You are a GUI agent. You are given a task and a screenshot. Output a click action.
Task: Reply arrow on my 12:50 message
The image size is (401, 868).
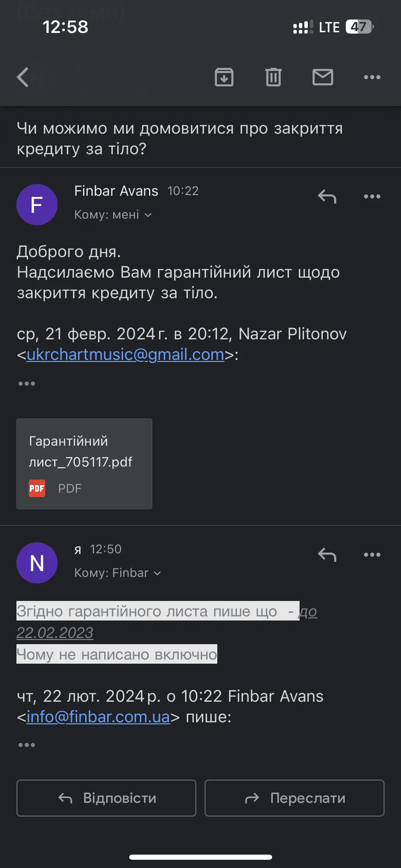327,555
